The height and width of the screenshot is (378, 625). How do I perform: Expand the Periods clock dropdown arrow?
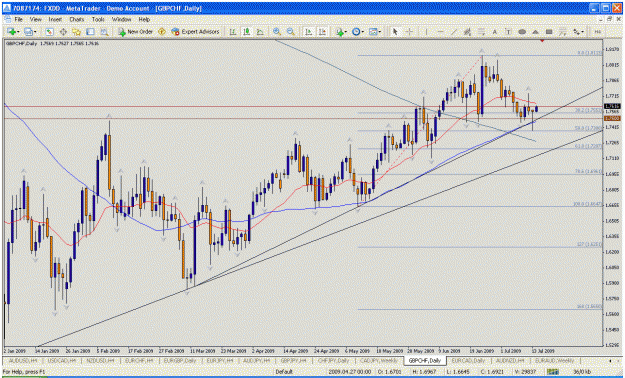(x=363, y=32)
